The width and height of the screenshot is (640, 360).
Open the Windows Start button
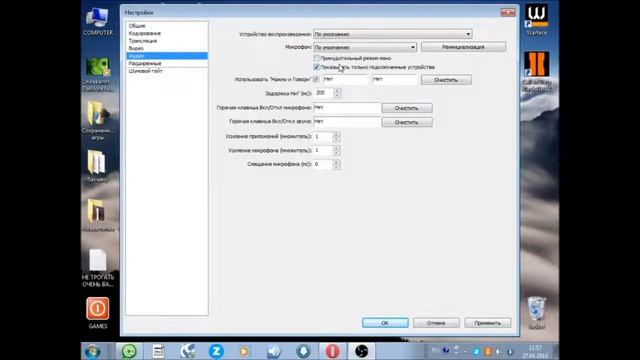pos(93,351)
